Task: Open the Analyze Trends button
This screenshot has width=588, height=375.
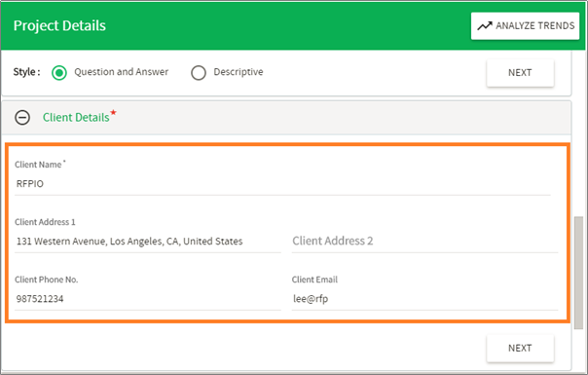Action: [525, 26]
